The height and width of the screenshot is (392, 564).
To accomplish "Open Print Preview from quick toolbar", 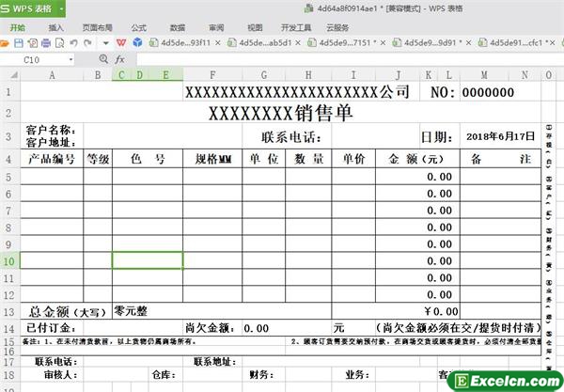I will point(60,43).
